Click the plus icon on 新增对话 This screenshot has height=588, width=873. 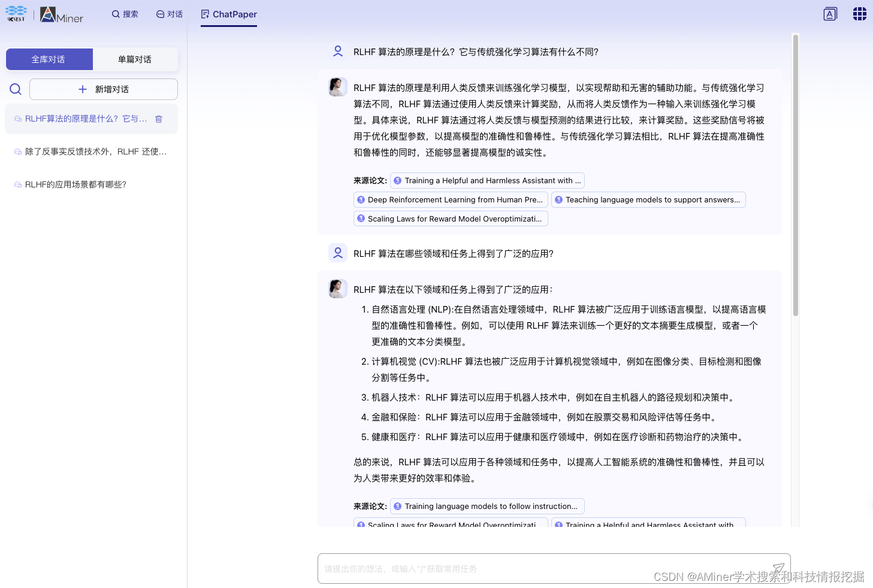point(82,89)
